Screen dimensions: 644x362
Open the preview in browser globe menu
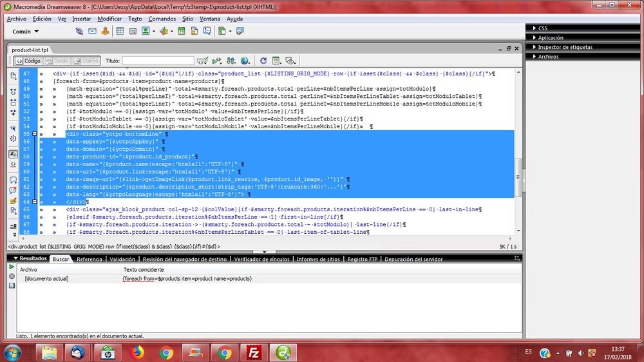(245, 61)
